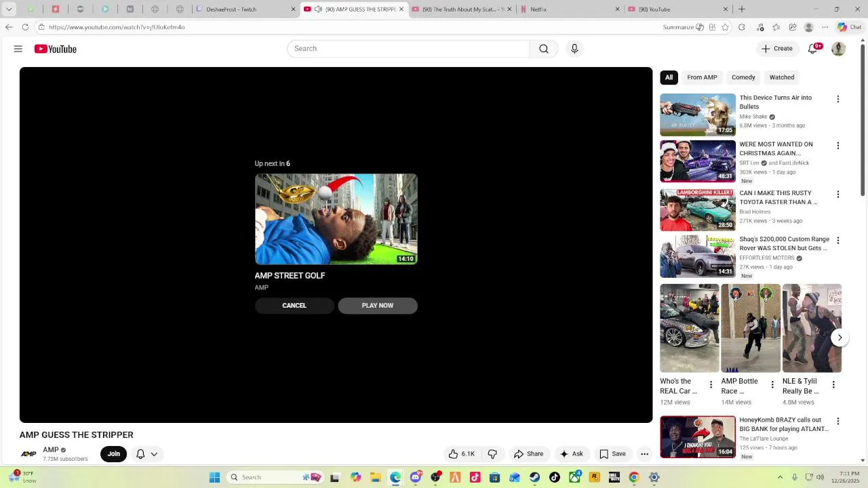The width and height of the screenshot is (868, 488).
Task: Open more actions ellipsis below video
Action: 645,454
